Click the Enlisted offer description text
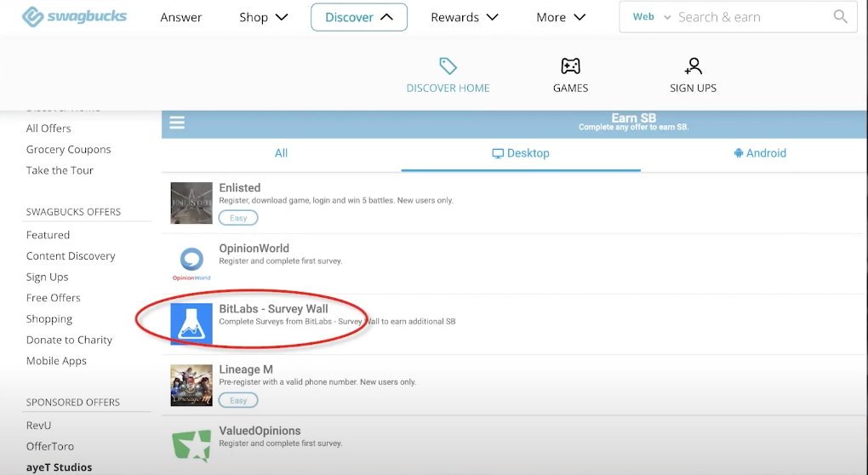The width and height of the screenshot is (868, 475). point(336,200)
